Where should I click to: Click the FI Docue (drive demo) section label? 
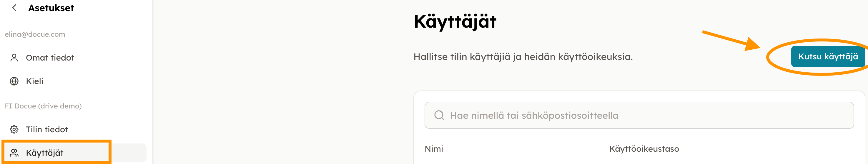[x=43, y=106]
